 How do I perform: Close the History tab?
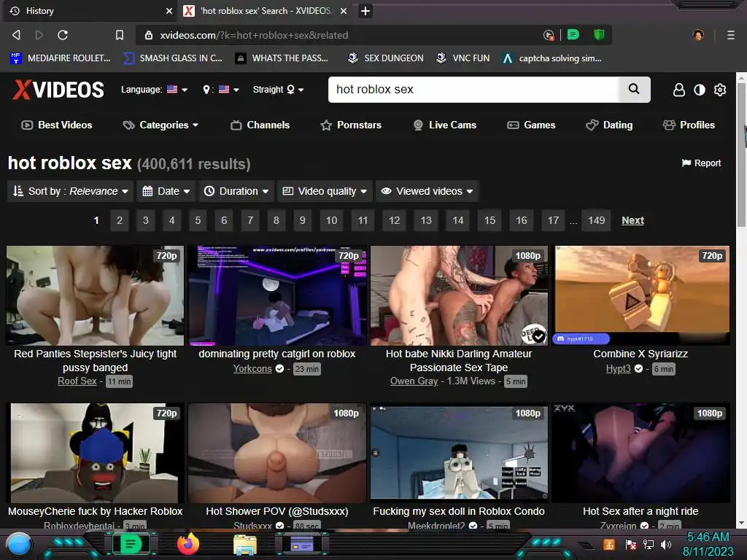[x=169, y=11]
